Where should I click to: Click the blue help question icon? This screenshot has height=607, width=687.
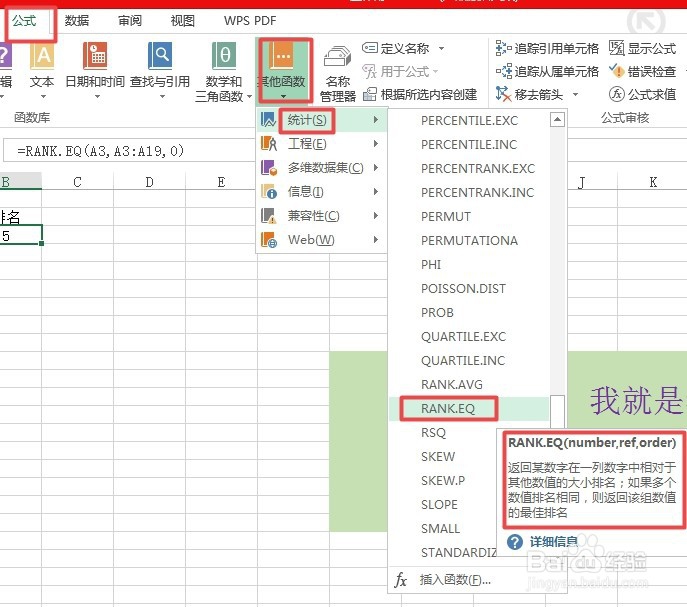pyautogui.click(x=515, y=542)
